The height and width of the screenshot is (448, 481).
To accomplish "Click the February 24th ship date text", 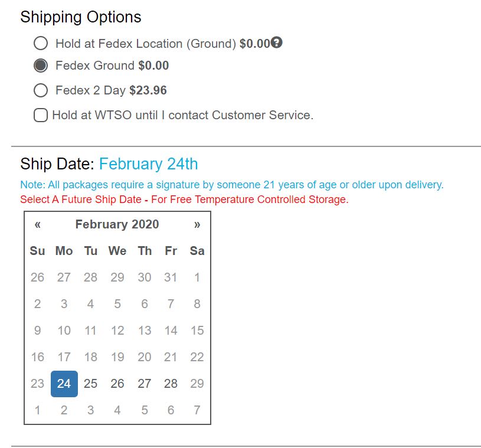I will click(x=148, y=163).
